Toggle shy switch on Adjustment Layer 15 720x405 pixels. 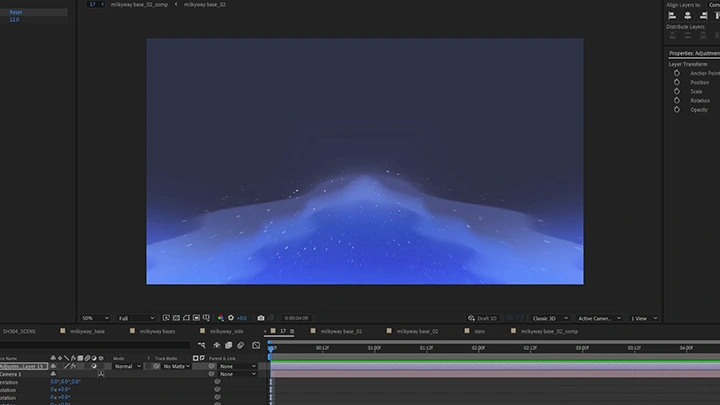[53, 366]
